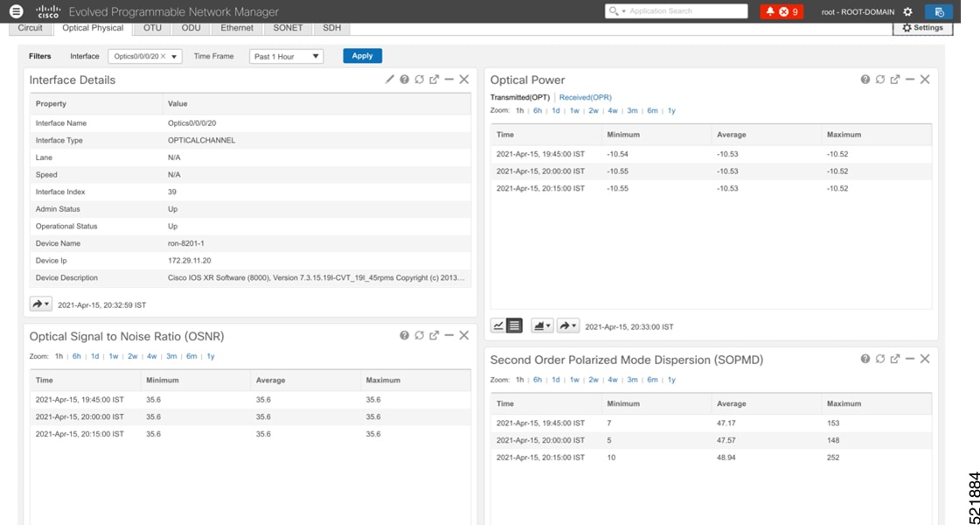Open Optical Power export dropdown
The image size is (980, 525).
[x=567, y=325]
